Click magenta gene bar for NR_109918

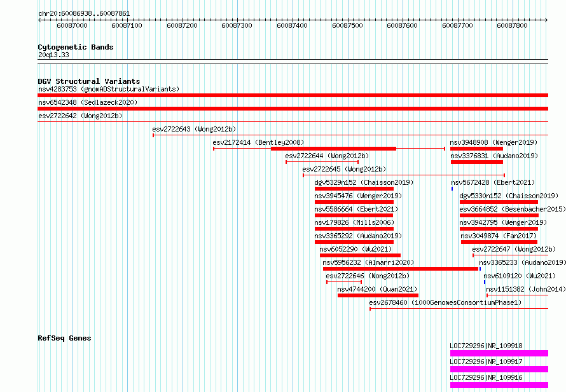click(x=499, y=353)
